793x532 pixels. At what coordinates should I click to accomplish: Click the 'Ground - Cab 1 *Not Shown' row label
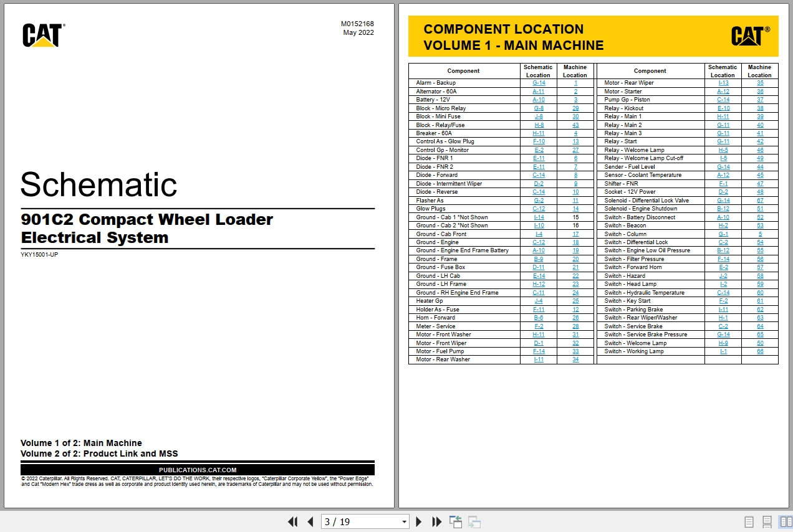click(452, 217)
